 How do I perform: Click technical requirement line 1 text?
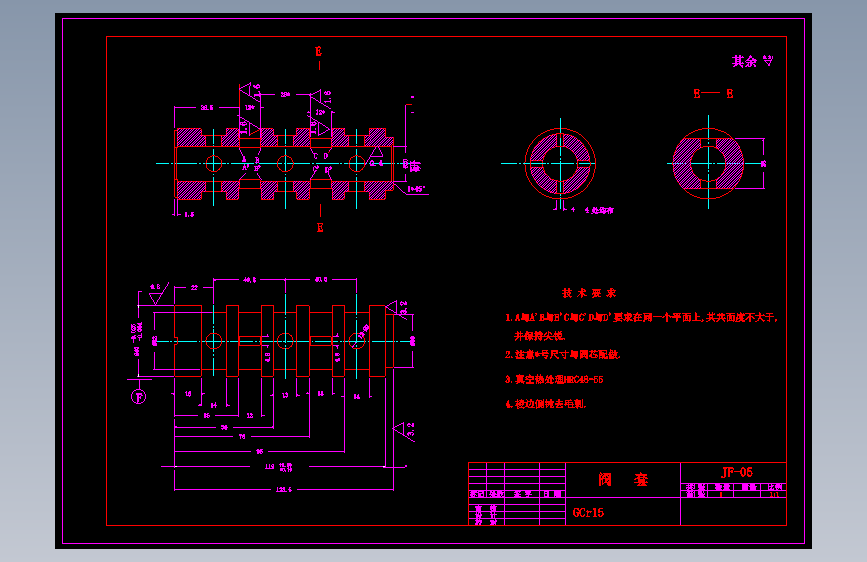641,318
